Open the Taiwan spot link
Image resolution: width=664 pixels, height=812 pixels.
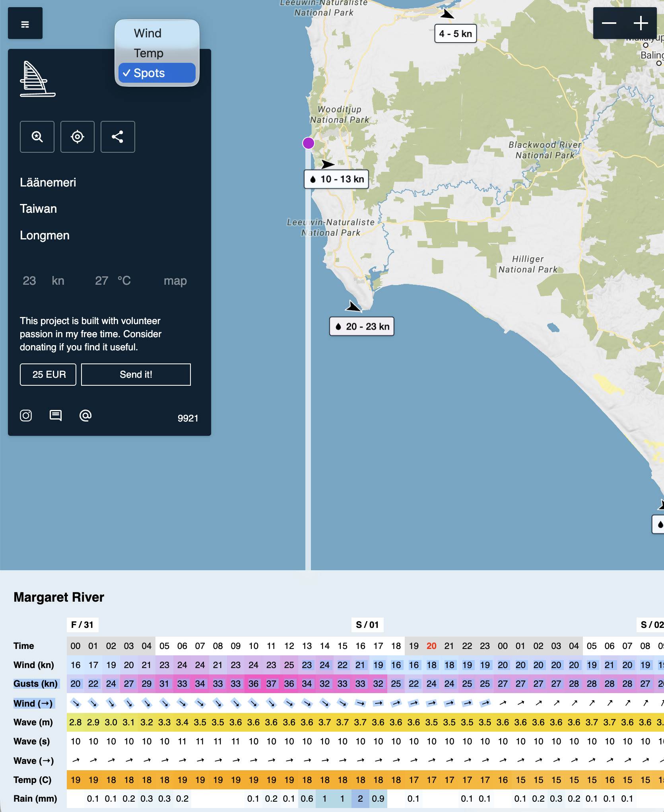[x=38, y=208]
